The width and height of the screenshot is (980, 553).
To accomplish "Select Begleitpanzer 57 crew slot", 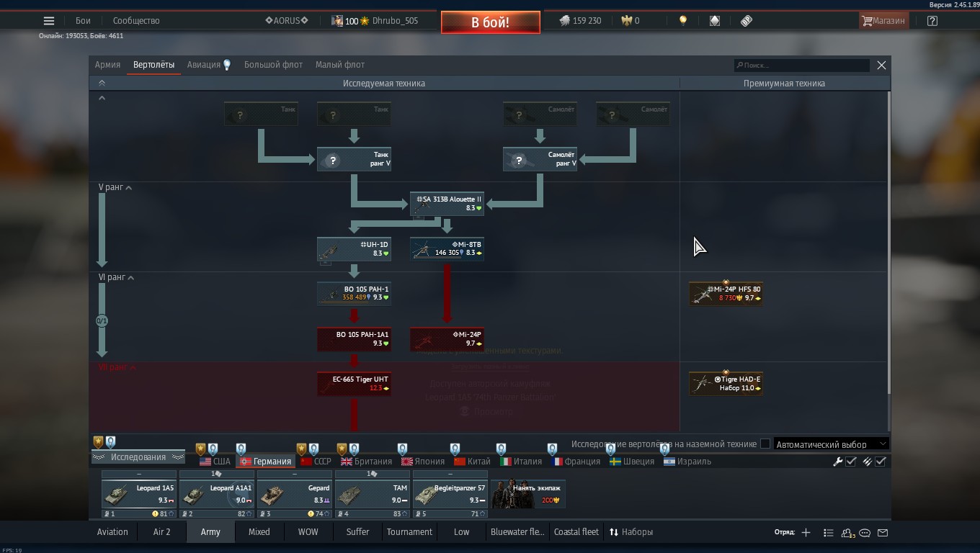I will coord(450,494).
